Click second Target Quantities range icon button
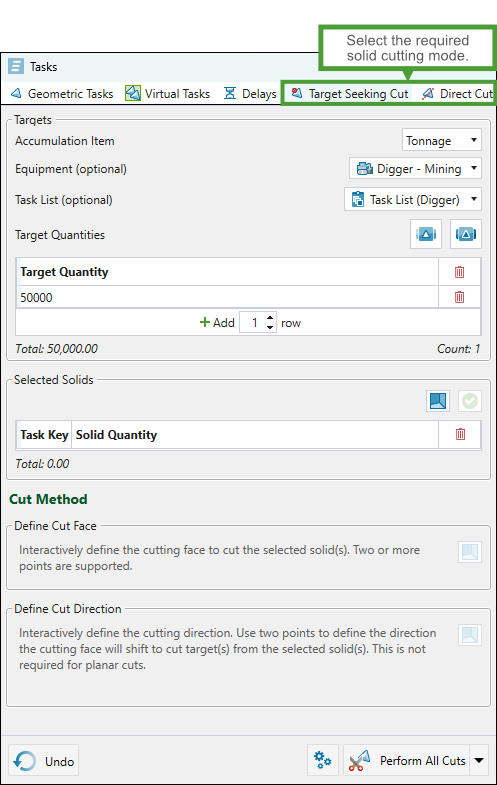The image size is (497, 785). 466,234
